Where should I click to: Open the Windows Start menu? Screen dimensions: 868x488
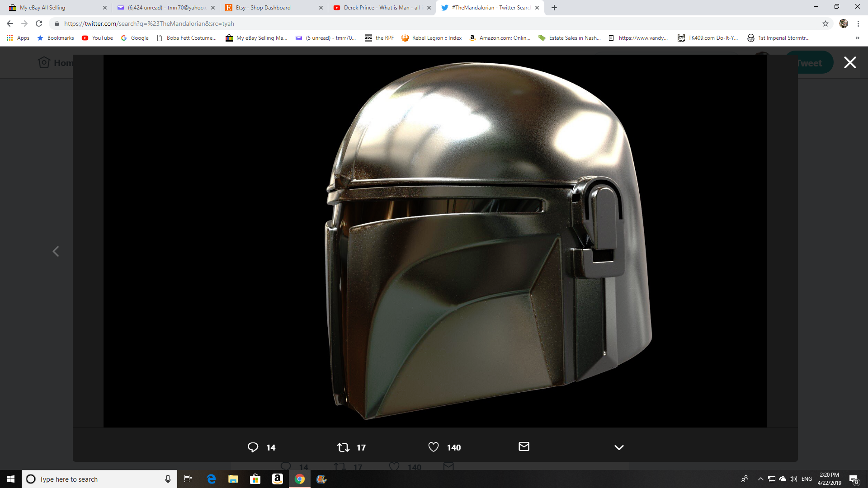11,479
